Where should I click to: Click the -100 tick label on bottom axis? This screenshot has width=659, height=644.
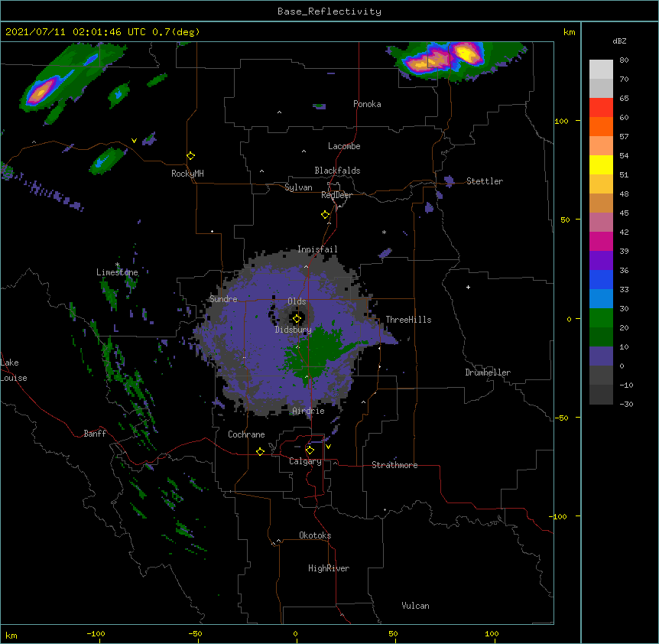click(96, 633)
